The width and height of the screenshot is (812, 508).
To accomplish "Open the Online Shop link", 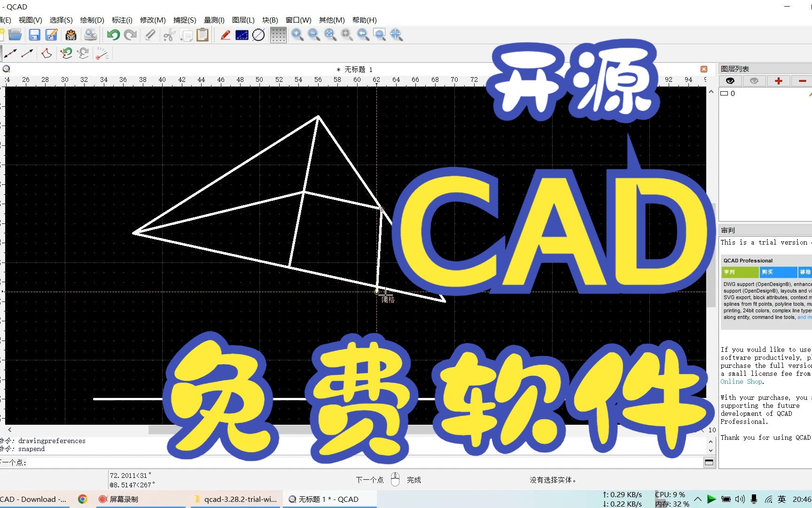I will click(742, 381).
